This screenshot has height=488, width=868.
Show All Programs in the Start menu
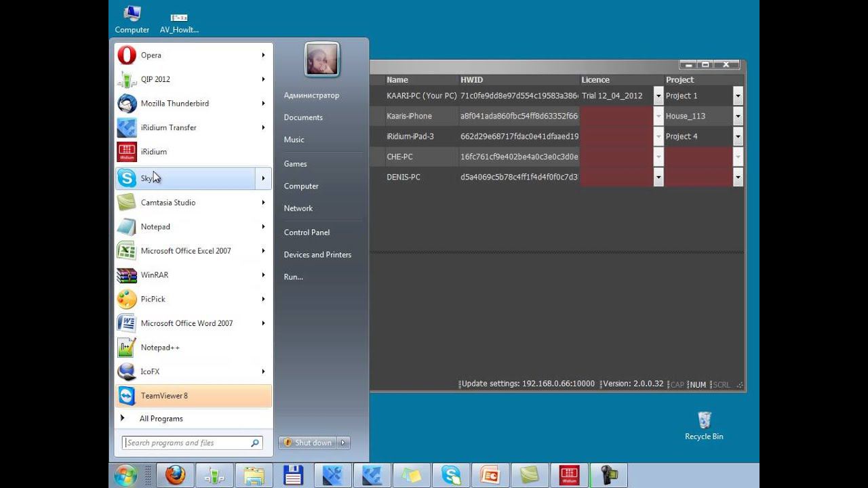pyautogui.click(x=161, y=419)
